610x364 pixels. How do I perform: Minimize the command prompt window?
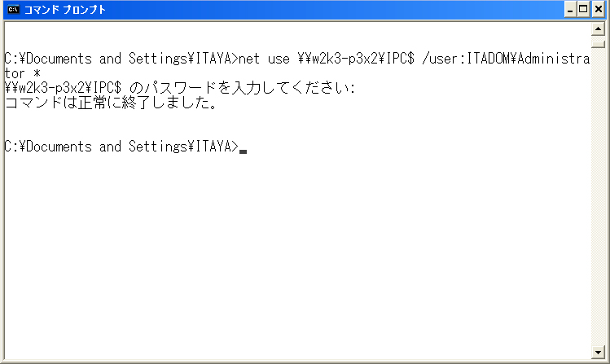point(570,9)
